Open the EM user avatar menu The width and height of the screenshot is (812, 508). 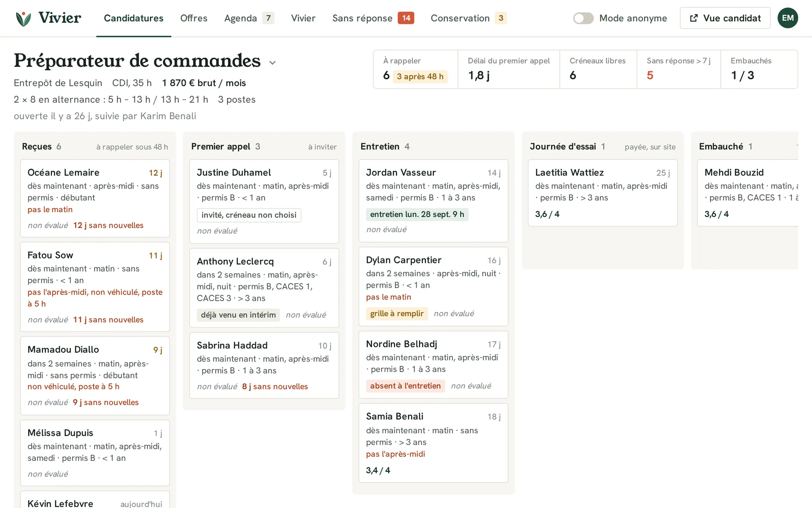tap(788, 18)
